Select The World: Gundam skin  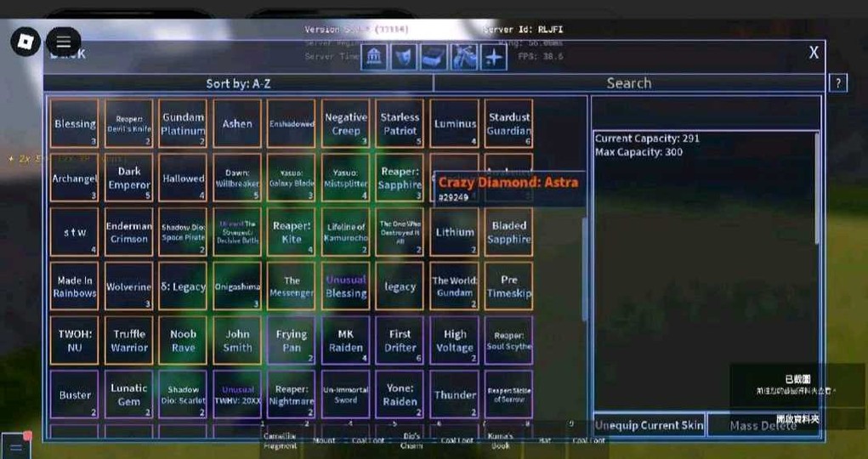point(454,286)
